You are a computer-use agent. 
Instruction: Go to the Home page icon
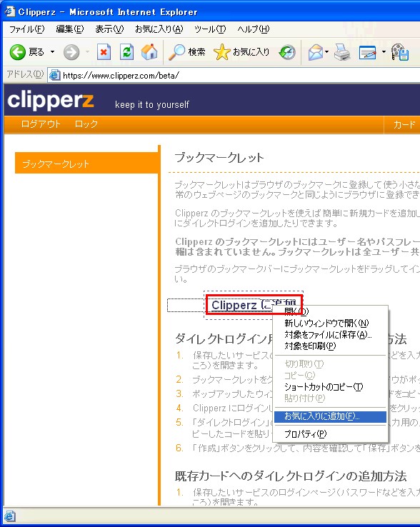click(x=149, y=52)
